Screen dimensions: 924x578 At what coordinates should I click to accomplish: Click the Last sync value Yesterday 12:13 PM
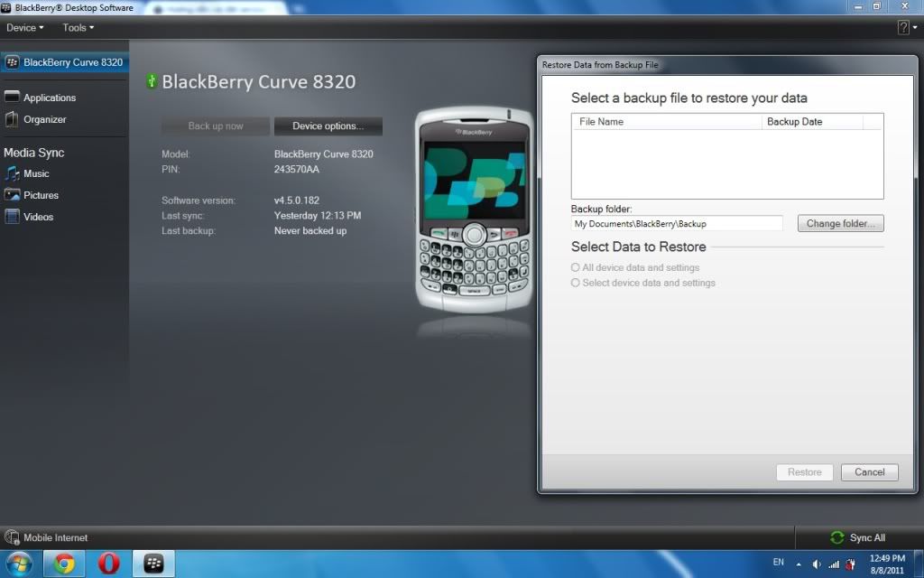click(x=318, y=216)
